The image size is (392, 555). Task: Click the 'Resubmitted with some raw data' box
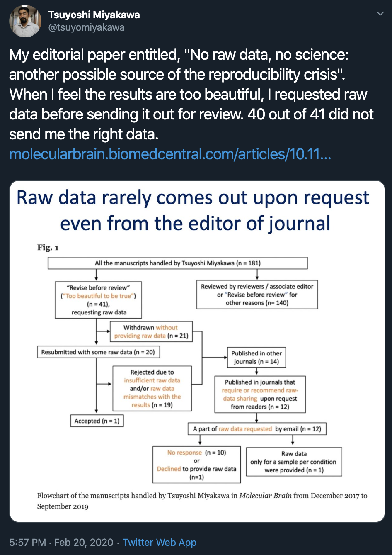(x=99, y=352)
